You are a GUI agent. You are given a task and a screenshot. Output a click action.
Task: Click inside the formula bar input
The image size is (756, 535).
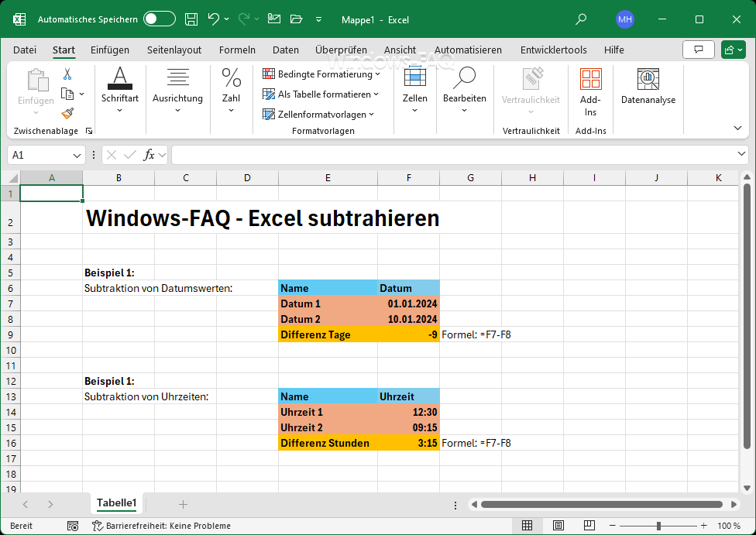tap(457, 155)
